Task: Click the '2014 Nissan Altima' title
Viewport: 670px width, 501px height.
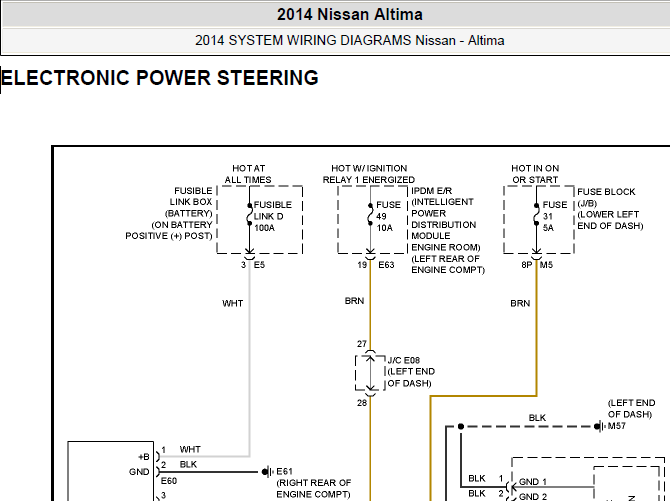Action: 350,15
